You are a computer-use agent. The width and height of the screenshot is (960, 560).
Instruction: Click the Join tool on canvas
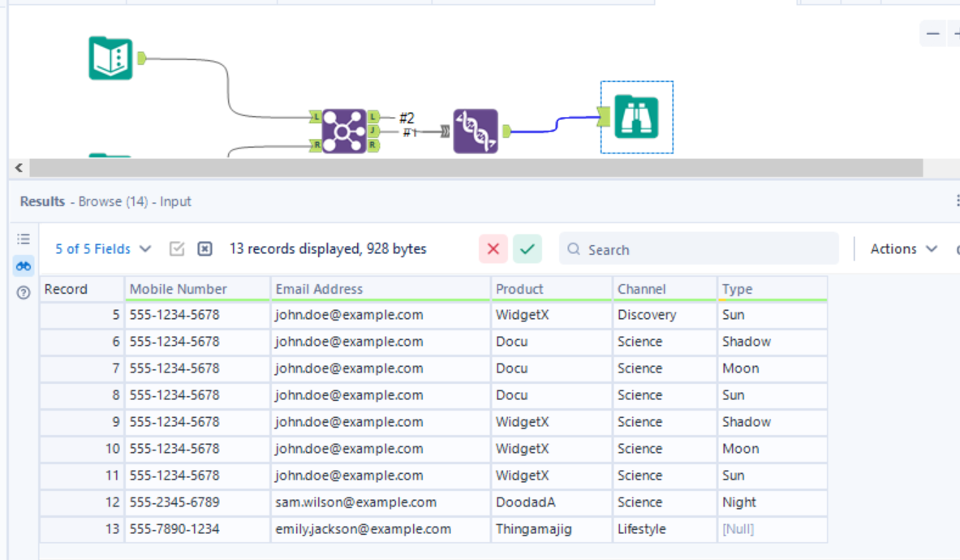[345, 131]
